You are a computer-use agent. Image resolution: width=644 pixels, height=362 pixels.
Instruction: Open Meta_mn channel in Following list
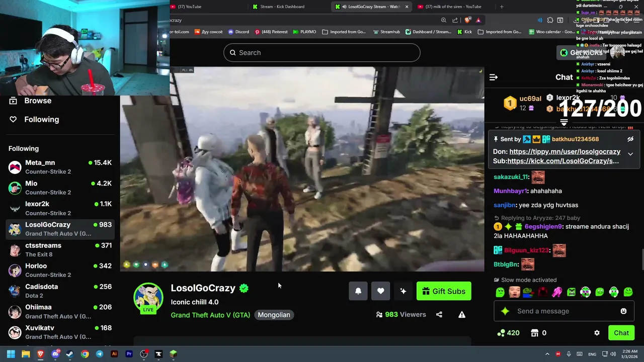60,167
